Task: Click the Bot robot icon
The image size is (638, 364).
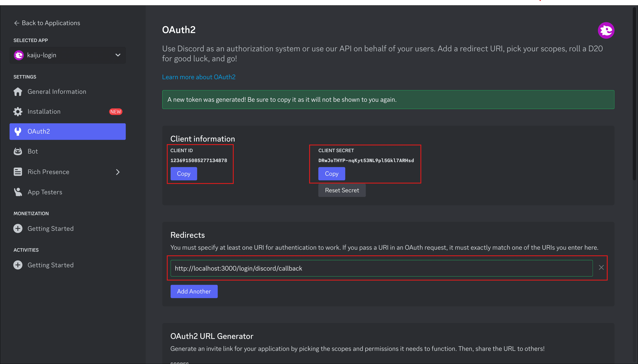Action: (x=18, y=152)
